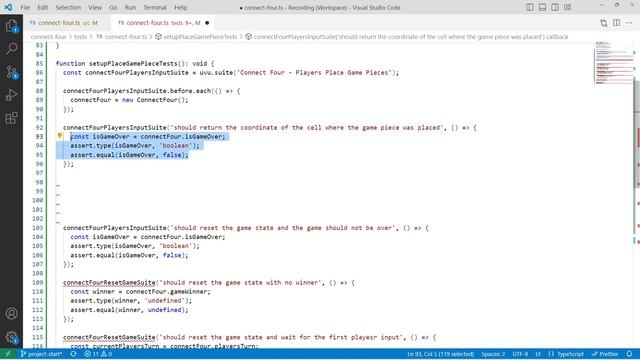640x360 pixels.
Task: Open the Edit menu
Action: (42, 7)
